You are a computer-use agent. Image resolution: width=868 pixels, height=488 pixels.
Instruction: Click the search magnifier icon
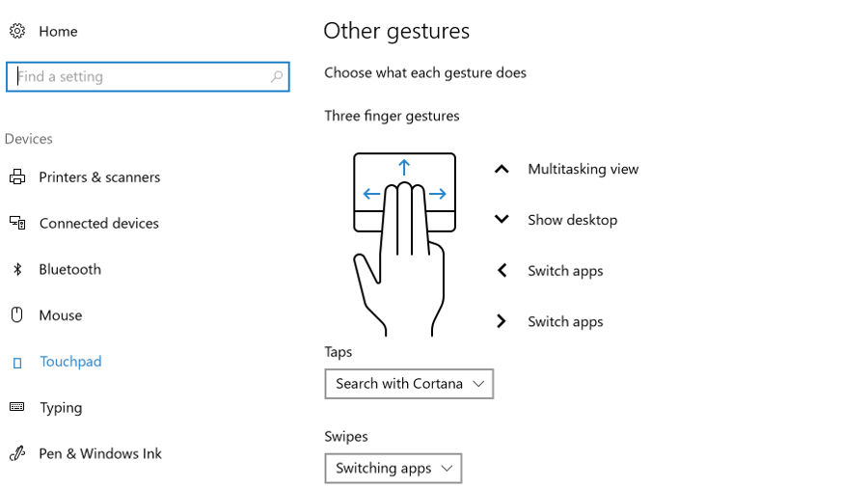[277, 77]
